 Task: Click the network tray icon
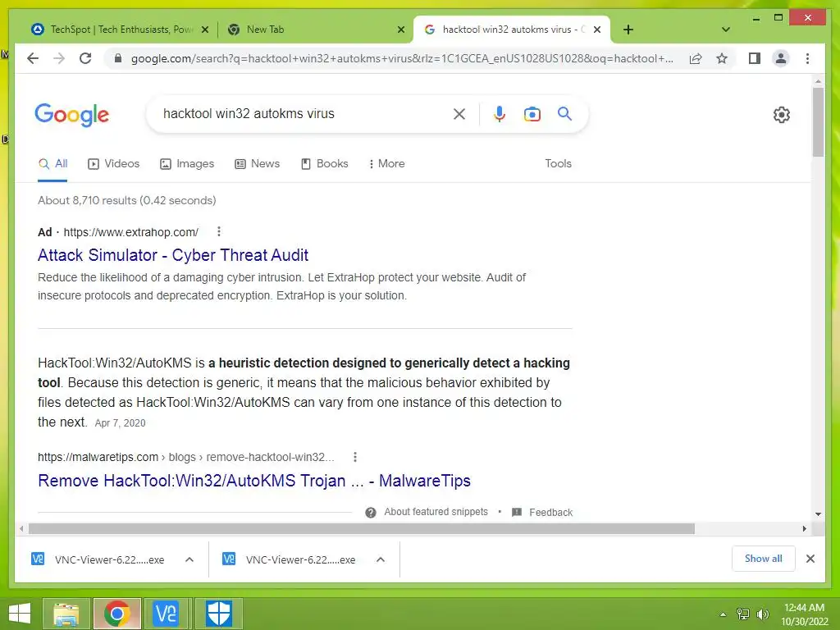pos(743,614)
